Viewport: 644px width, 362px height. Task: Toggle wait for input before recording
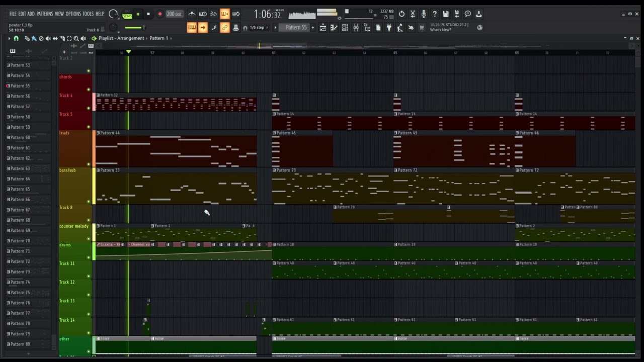(x=203, y=14)
